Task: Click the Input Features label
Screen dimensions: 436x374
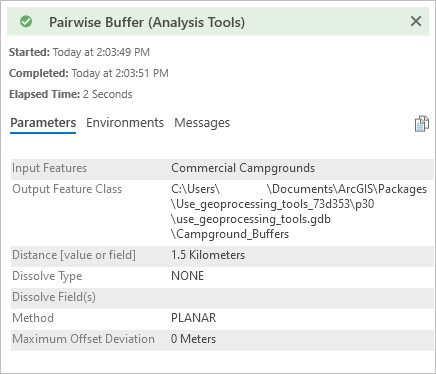Action: pyautogui.click(x=49, y=168)
